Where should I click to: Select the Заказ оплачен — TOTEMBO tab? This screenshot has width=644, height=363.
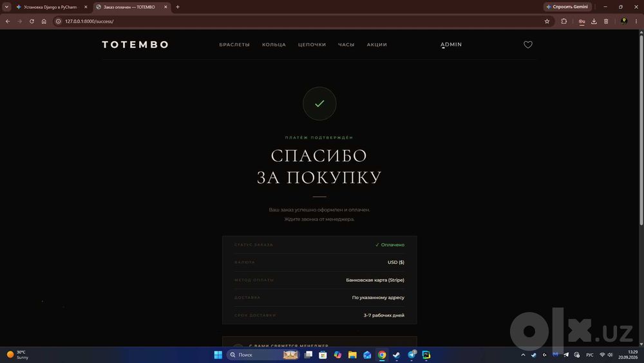click(x=129, y=7)
